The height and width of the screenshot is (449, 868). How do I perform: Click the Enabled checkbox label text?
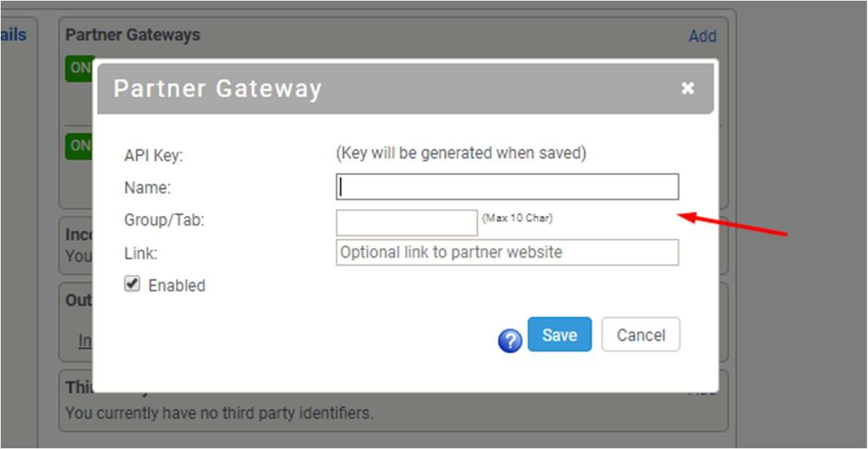(176, 286)
